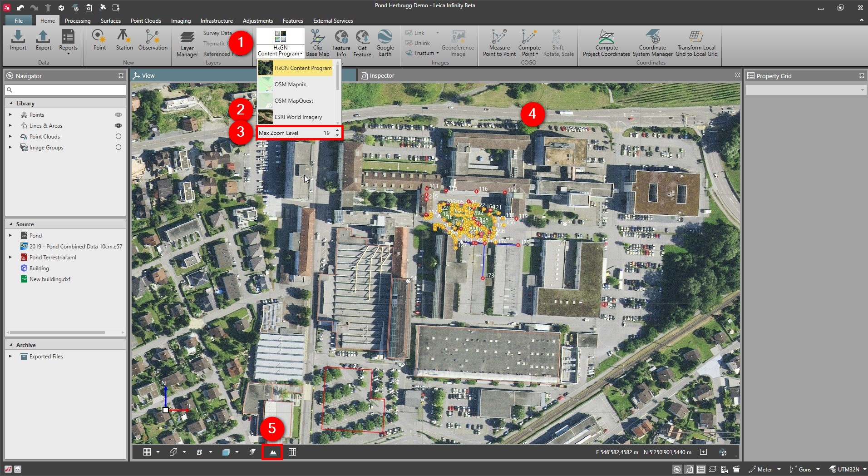
Task: Open the Meter units dropdown in status bar
Action: pyautogui.click(x=779, y=469)
